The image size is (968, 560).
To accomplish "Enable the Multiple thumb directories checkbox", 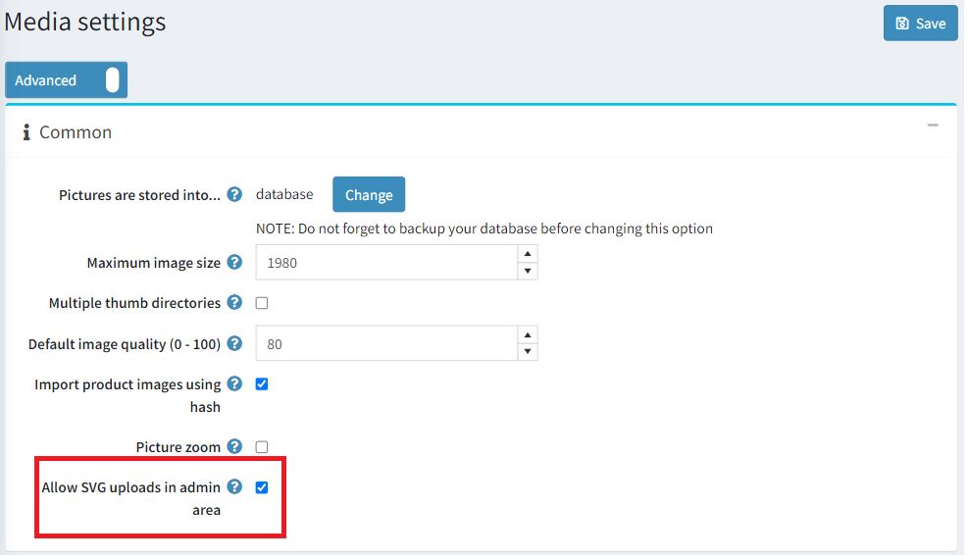I will tap(262, 303).
